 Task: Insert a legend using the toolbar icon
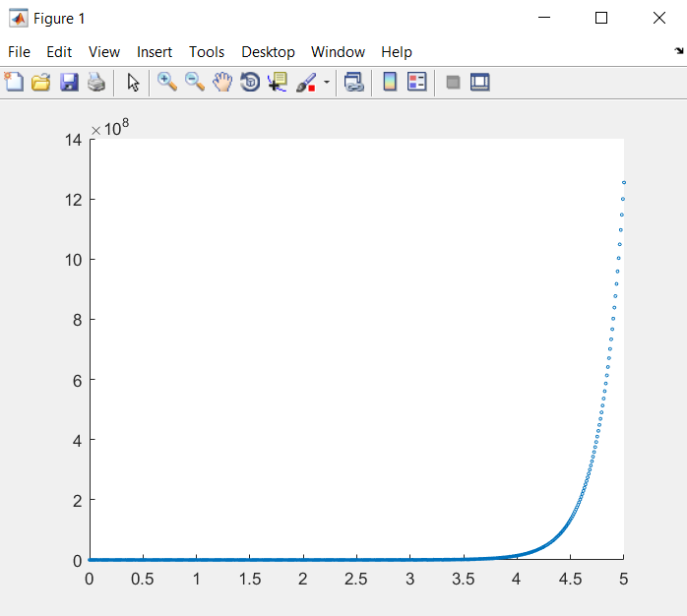click(416, 82)
